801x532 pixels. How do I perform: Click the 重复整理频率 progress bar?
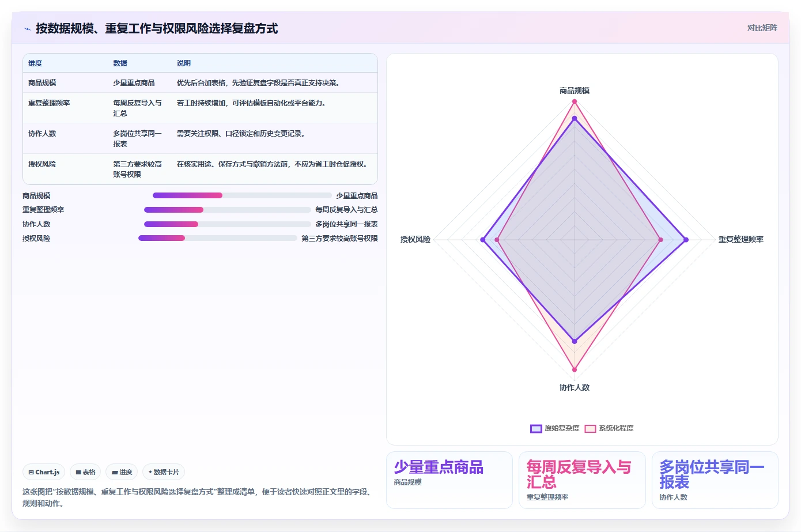point(228,210)
